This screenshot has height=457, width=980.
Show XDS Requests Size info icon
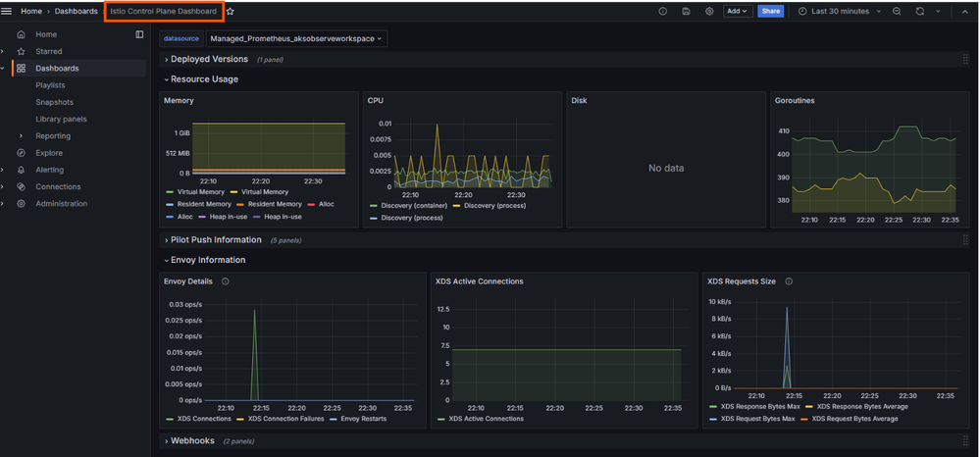(x=789, y=281)
